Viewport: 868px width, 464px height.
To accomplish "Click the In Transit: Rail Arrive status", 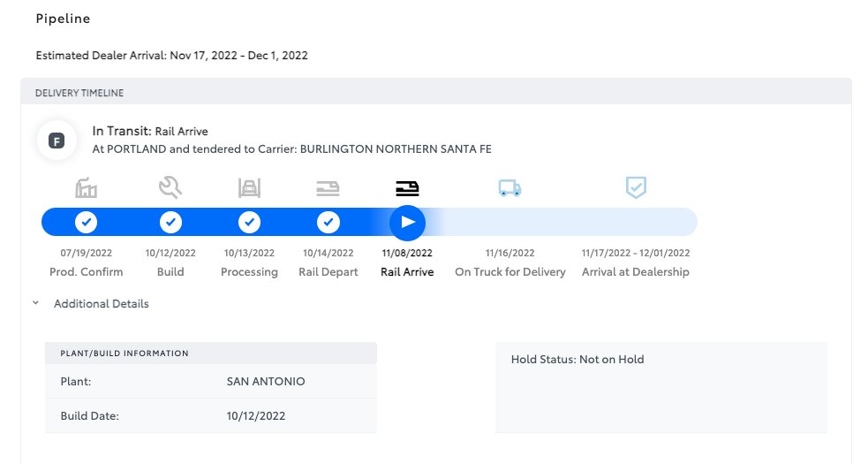I will pyautogui.click(x=150, y=132).
